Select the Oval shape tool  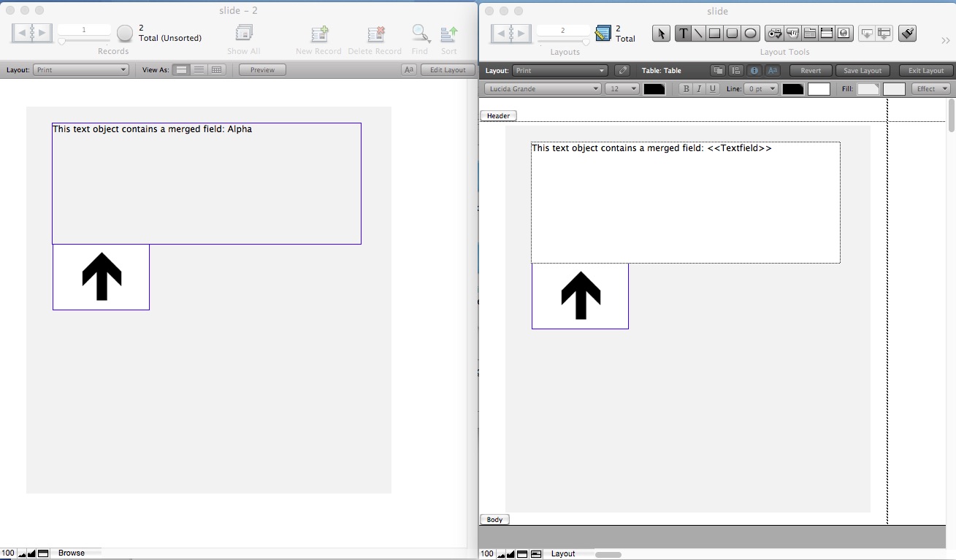(x=750, y=33)
